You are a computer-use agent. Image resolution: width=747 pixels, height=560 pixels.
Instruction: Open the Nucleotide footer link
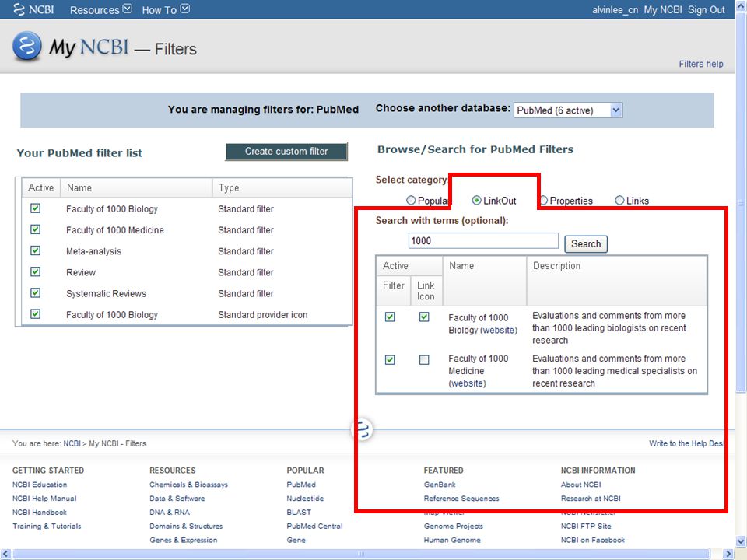click(305, 498)
